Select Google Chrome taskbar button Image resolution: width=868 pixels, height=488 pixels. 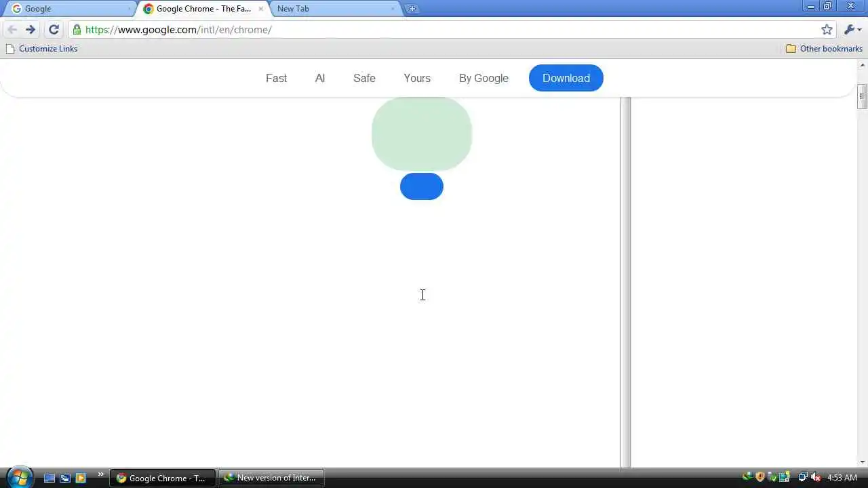(163, 478)
